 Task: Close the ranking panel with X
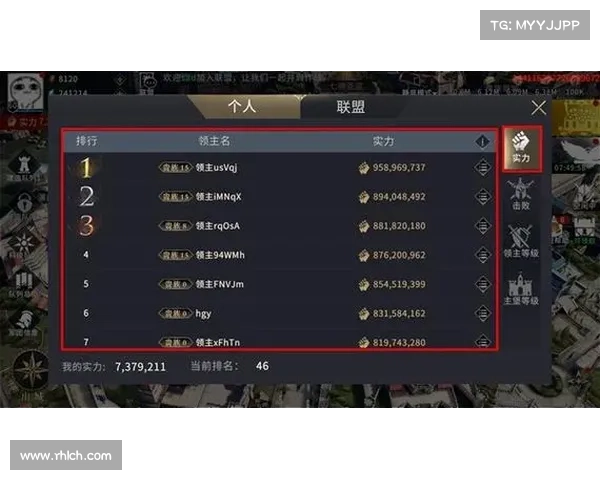[x=538, y=108]
